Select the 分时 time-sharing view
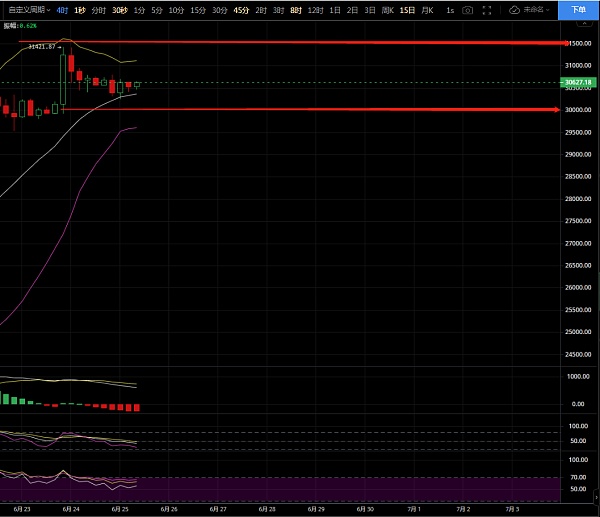 click(98, 9)
